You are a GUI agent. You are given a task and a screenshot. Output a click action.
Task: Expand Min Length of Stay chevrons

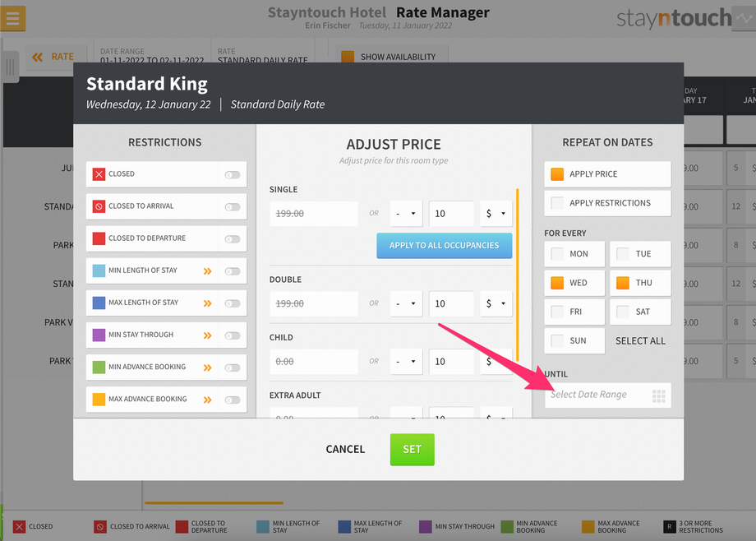208,271
